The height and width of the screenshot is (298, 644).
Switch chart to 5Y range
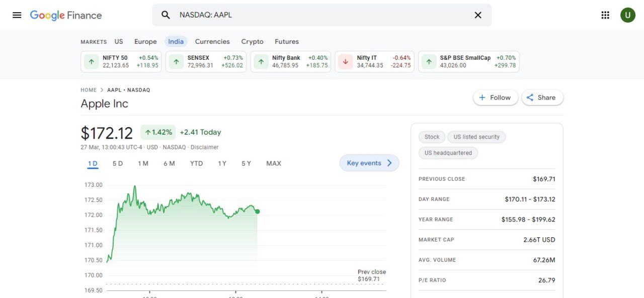point(246,163)
